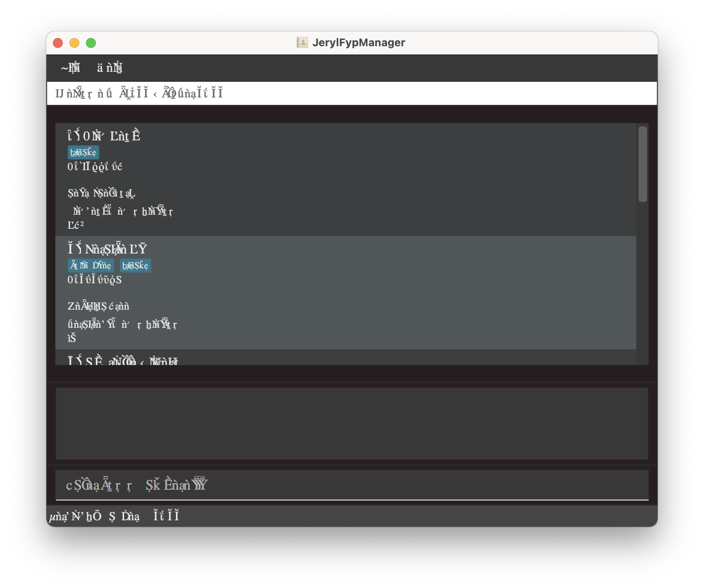Click inside the empty result display panel

[x=352, y=423]
